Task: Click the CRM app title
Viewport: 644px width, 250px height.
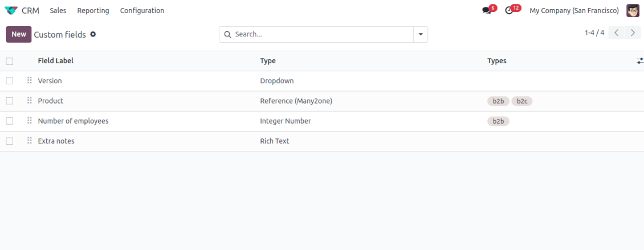Action: tap(30, 11)
